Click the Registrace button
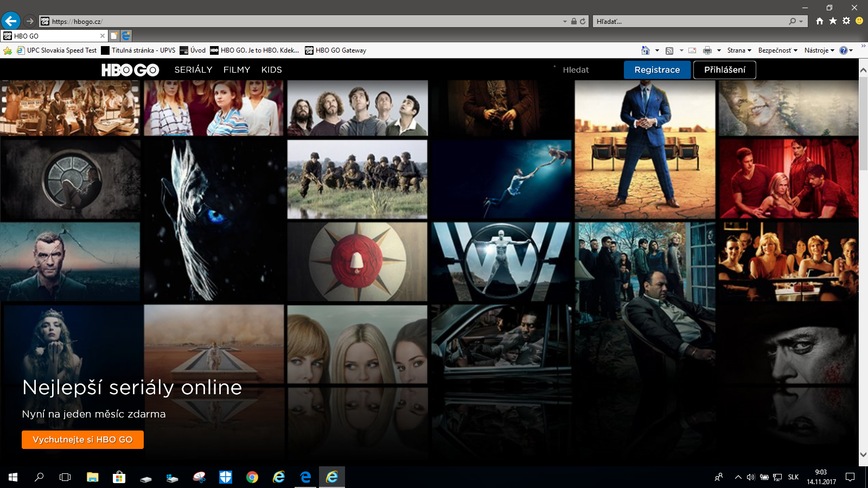The height and width of the screenshot is (488, 868). (657, 70)
